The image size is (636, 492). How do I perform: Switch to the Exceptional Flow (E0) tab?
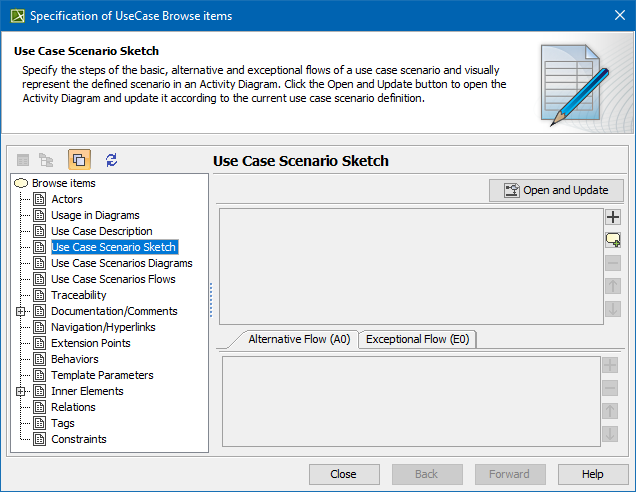click(x=418, y=339)
